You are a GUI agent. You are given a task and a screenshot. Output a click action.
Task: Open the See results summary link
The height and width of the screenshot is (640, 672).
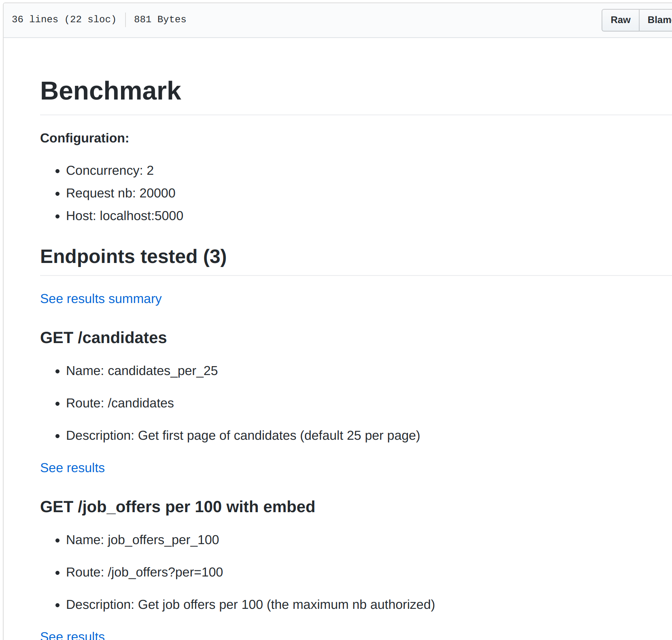101,299
